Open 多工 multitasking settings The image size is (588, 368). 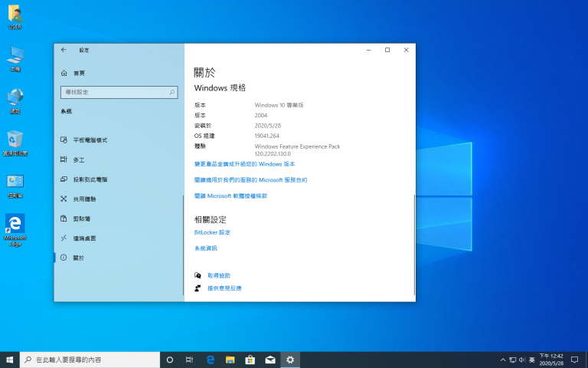(x=119, y=160)
